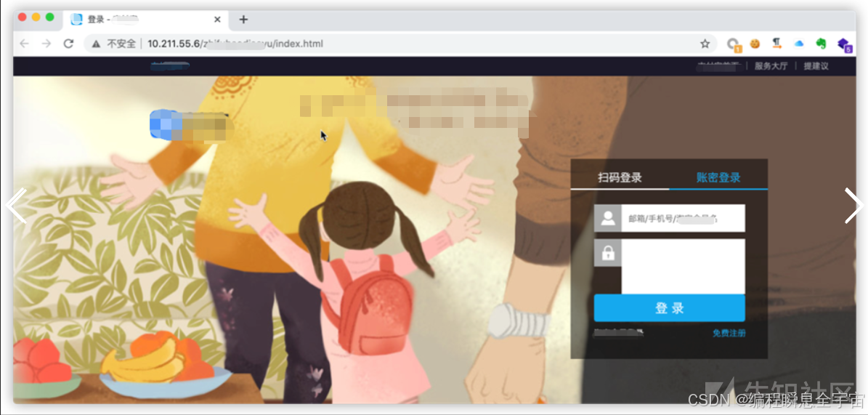Click the padlock icon beside password

point(608,253)
